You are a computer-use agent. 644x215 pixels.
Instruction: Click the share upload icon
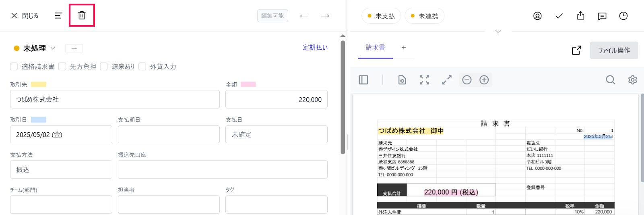click(580, 15)
